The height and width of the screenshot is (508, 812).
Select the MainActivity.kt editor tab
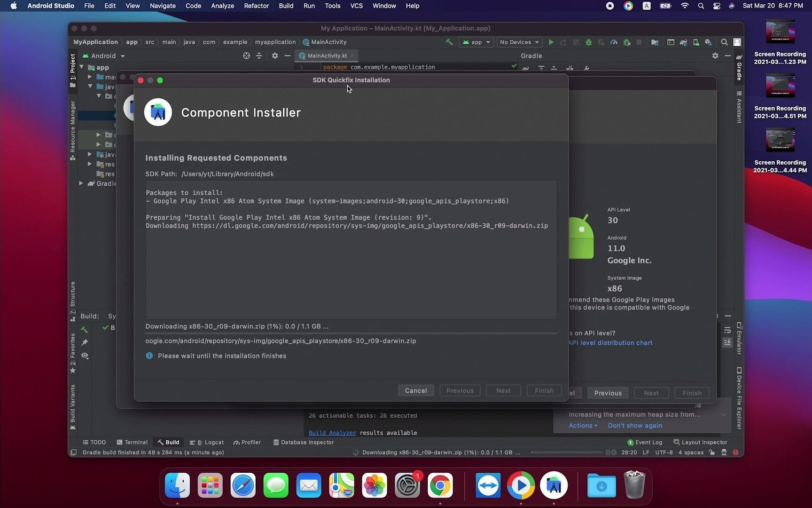click(327, 56)
